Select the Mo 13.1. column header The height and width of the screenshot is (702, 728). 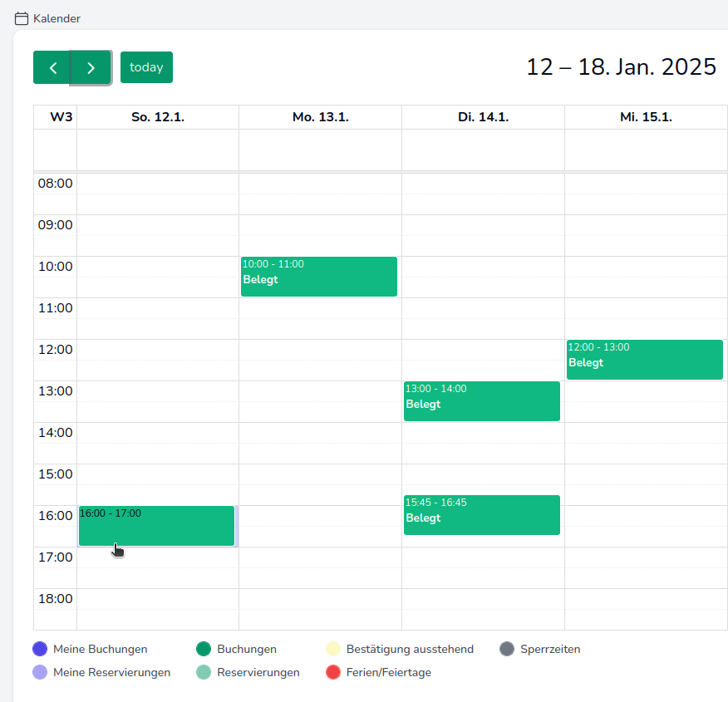point(319,117)
